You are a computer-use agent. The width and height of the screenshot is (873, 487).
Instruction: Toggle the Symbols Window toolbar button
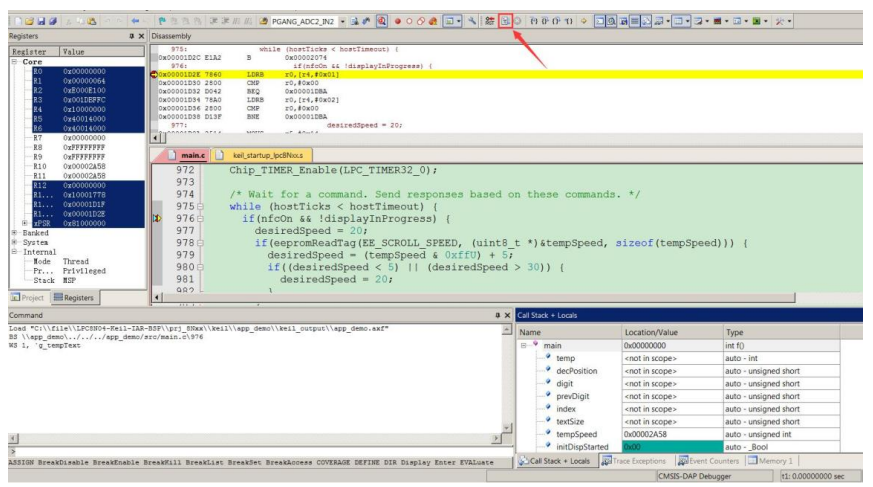click(x=623, y=21)
